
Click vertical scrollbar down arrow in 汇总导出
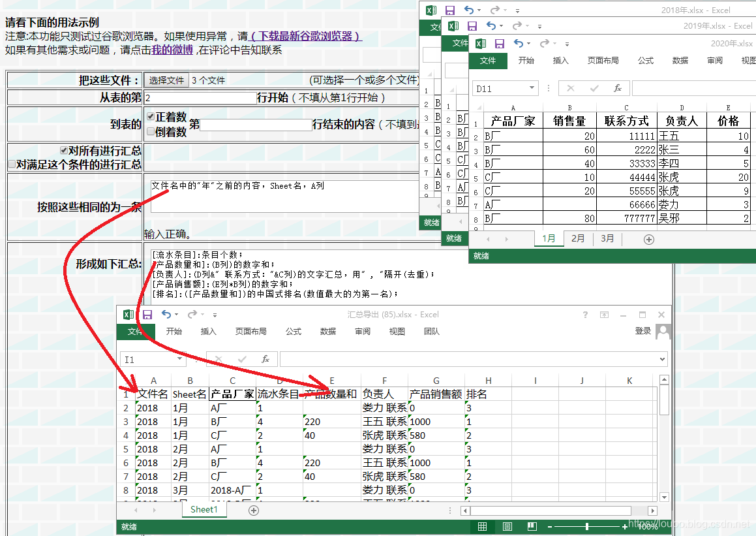pos(665,497)
